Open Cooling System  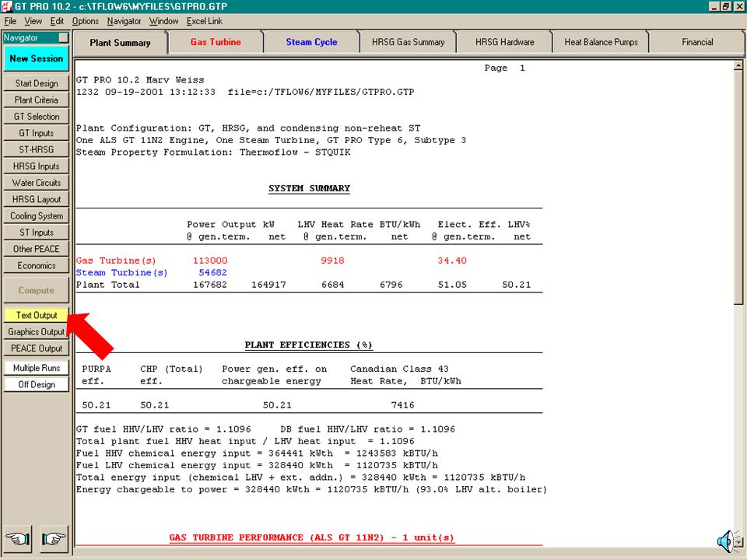click(x=37, y=216)
